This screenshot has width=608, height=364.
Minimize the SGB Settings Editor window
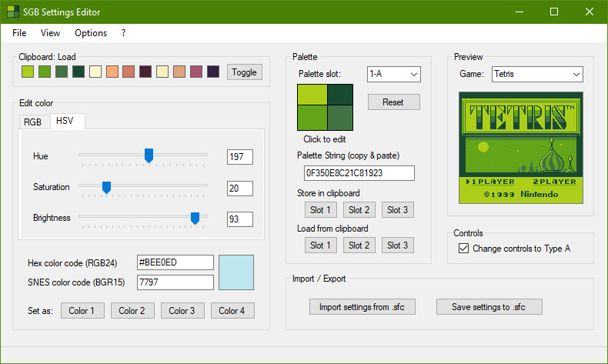tap(519, 12)
